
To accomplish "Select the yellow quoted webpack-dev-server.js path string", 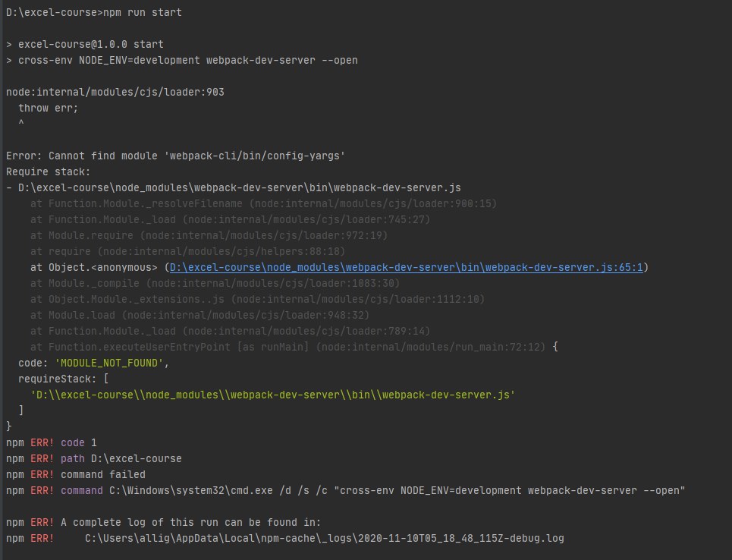I will click(x=272, y=395).
